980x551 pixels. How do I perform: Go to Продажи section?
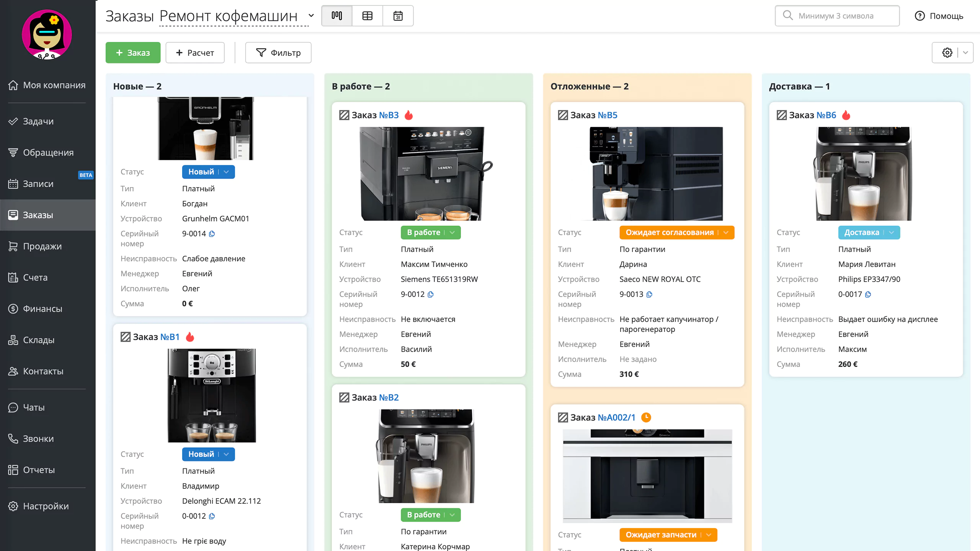coord(47,246)
